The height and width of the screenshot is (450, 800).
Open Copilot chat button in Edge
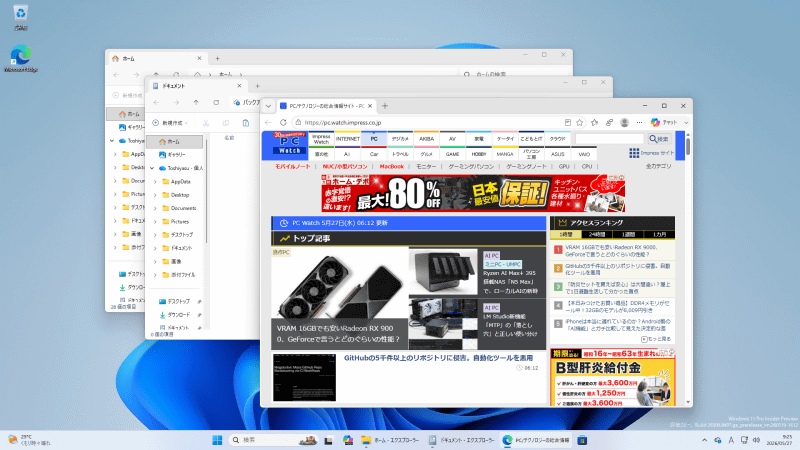point(664,122)
